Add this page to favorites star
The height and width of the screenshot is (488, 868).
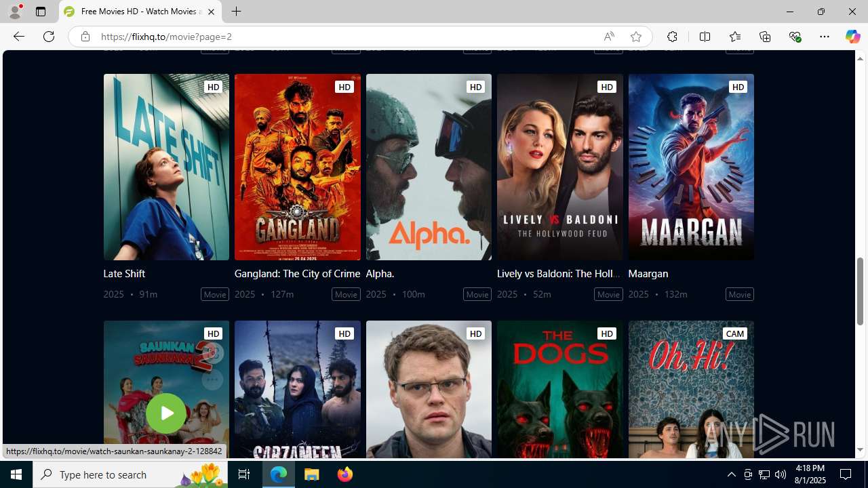pyautogui.click(x=636, y=37)
